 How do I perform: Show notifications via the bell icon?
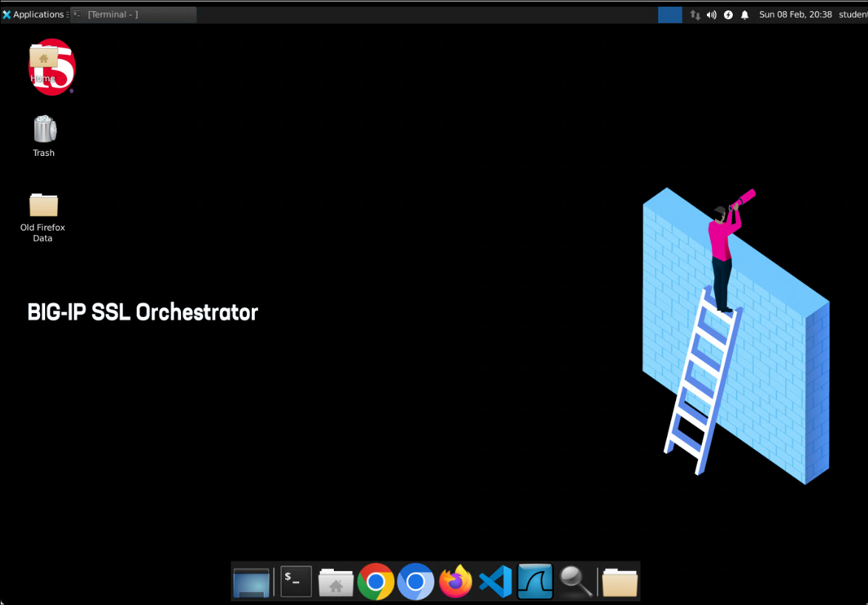(x=745, y=15)
